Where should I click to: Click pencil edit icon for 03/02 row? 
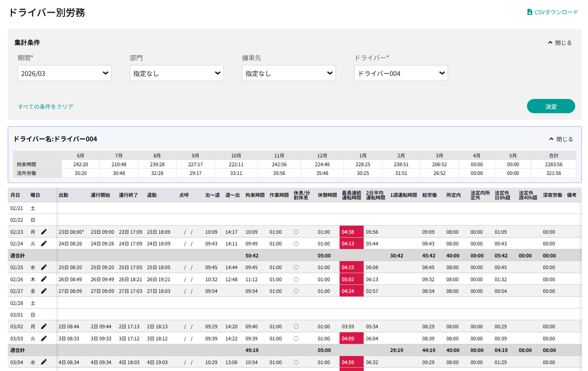44,326
